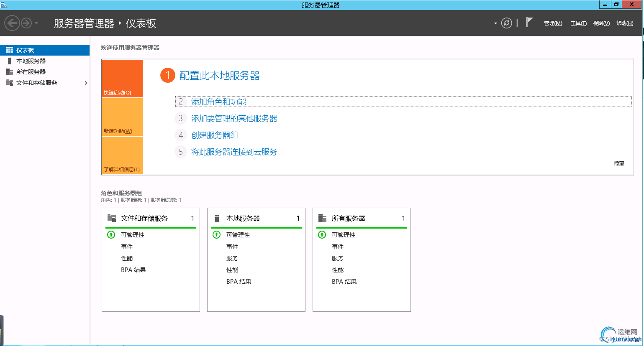The height and width of the screenshot is (346, 644).
Task: Open 事件 in 本地服务器 tile
Action: (232, 247)
